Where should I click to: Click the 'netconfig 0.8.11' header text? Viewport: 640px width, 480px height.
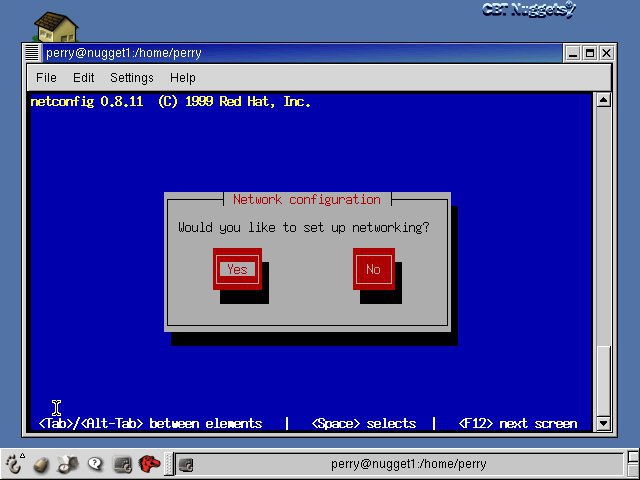(x=87, y=102)
